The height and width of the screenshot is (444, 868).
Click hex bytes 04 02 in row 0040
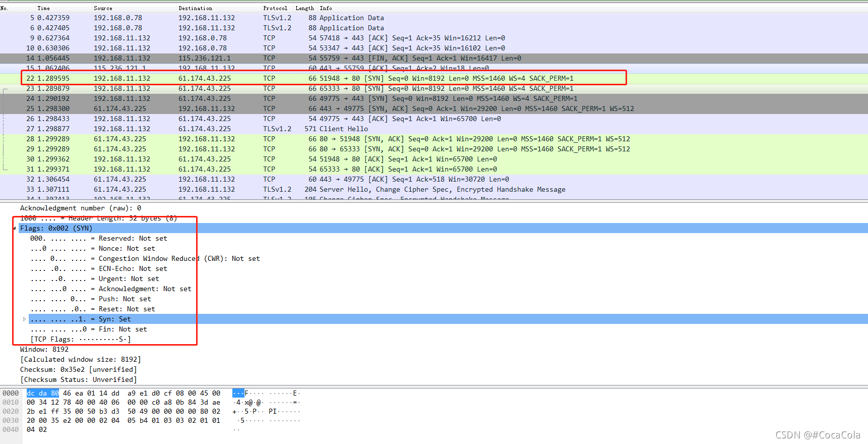point(37,429)
